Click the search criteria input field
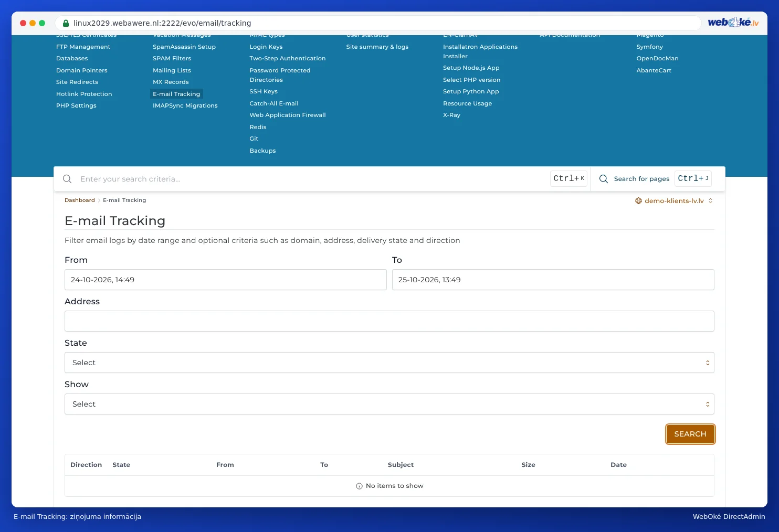Screen dimensions: 779x532 [312, 179]
